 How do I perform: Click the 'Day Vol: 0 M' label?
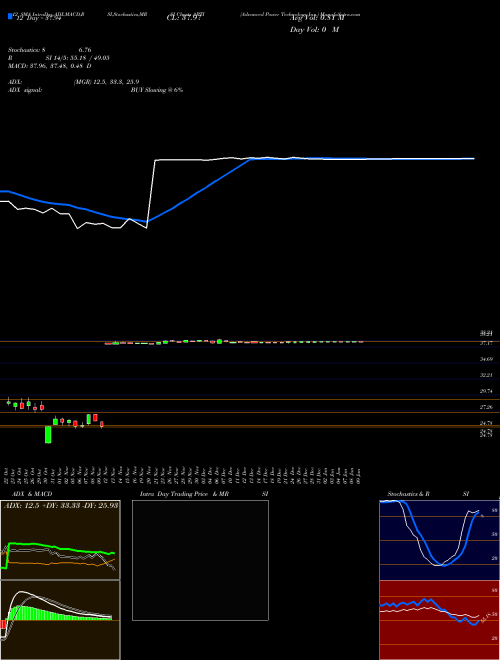[314, 30]
